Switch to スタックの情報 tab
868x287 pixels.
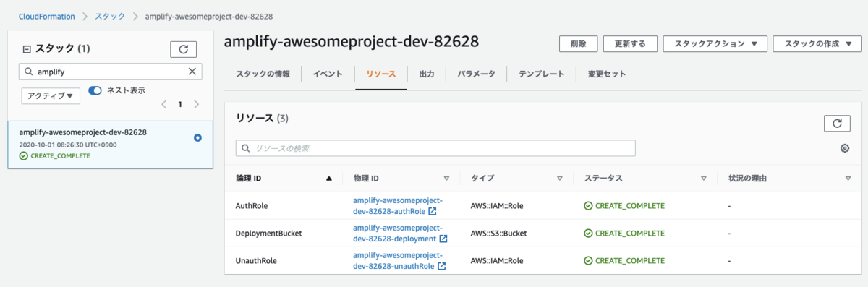pyautogui.click(x=263, y=74)
